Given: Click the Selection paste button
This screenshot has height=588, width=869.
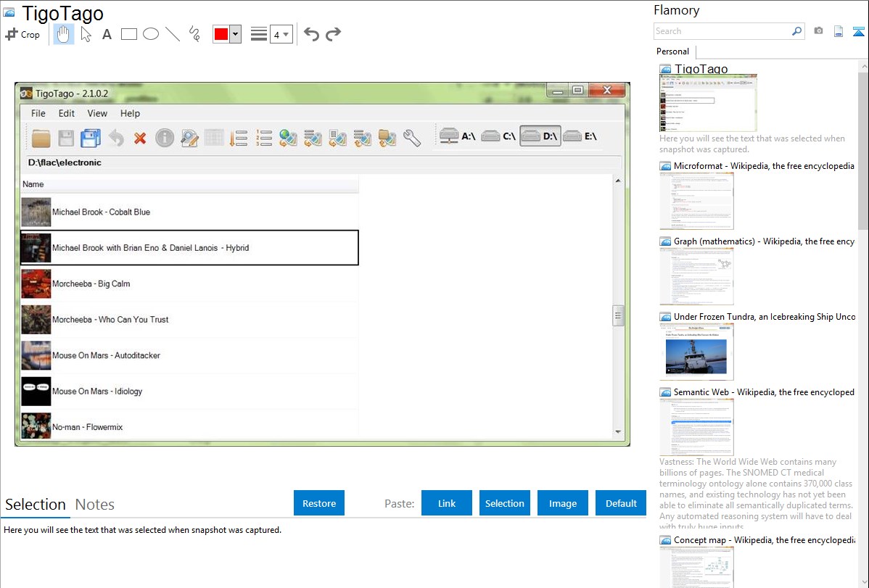Looking at the screenshot, I should coord(505,503).
